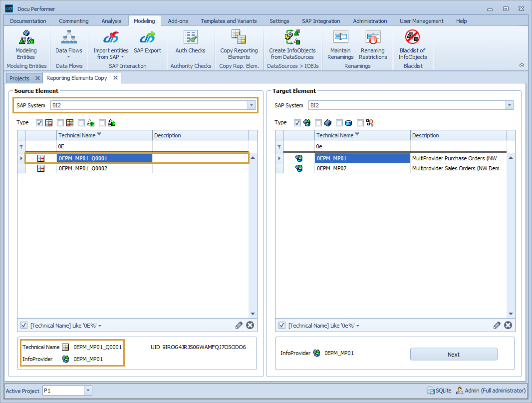Open the Active Project dropdown
This screenshot has height=403, width=532.
pyautogui.click(x=87, y=391)
